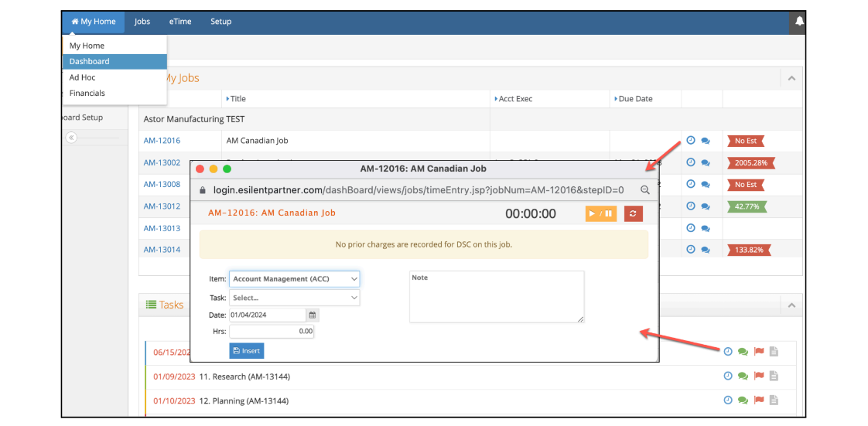Open job link AM-13002
This screenshot has height=426, width=868.
162,162
